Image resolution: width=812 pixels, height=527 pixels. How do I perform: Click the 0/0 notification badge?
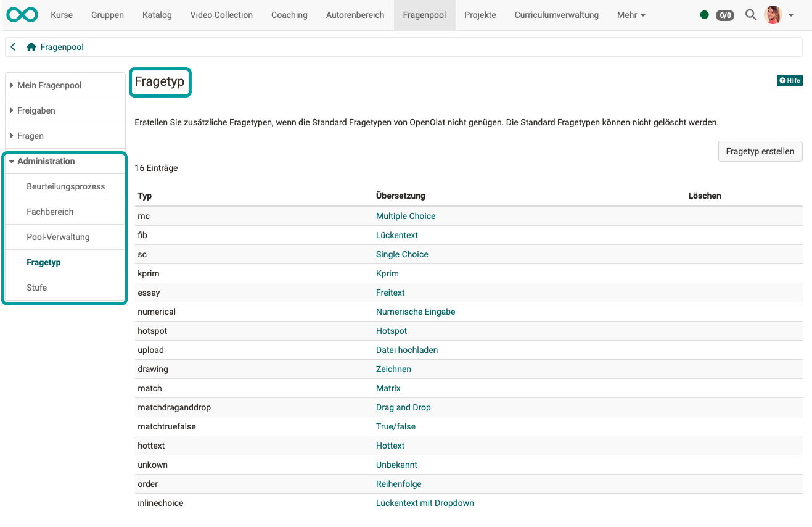pos(724,15)
